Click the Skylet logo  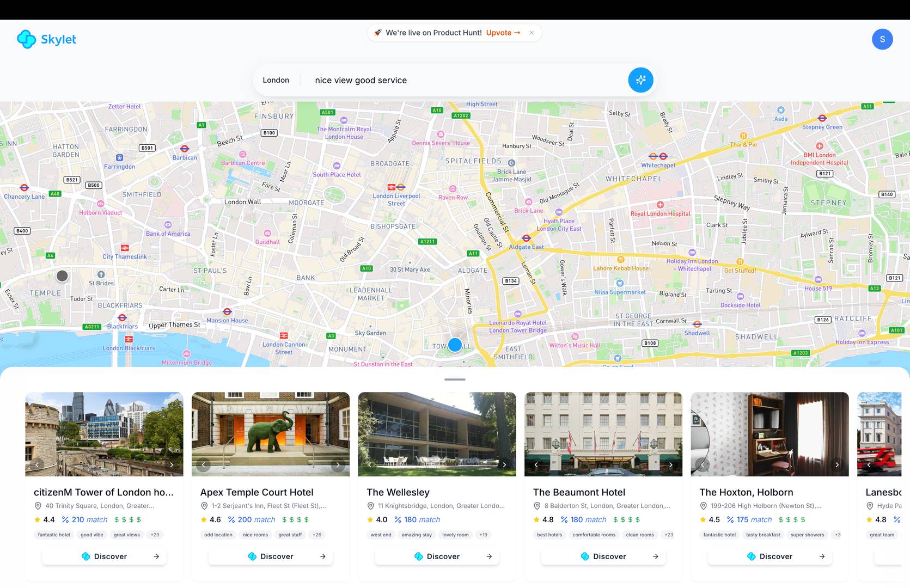pyautogui.click(x=46, y=39)
